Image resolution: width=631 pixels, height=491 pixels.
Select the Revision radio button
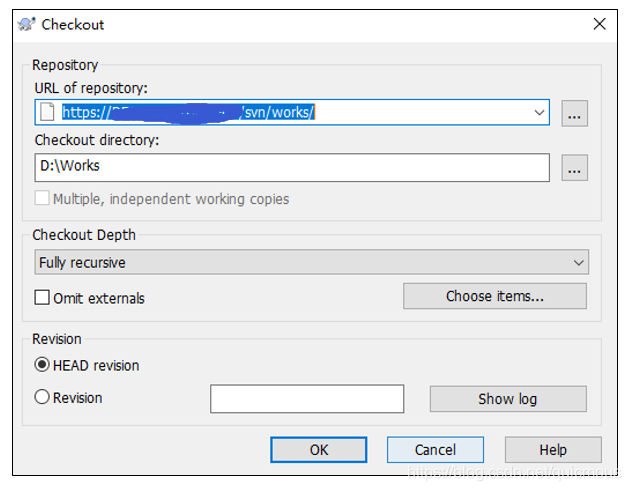(x=42, y=397)
